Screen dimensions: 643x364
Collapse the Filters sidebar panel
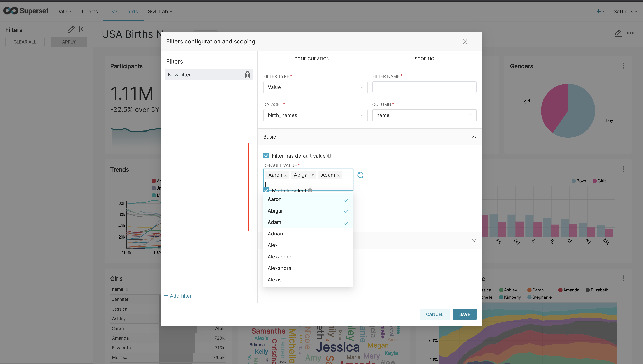(x=82, y=29)
